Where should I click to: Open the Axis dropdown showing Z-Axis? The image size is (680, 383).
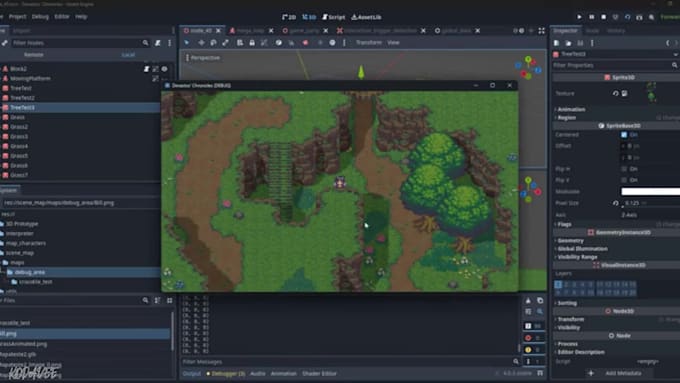(x=650, y=215)
